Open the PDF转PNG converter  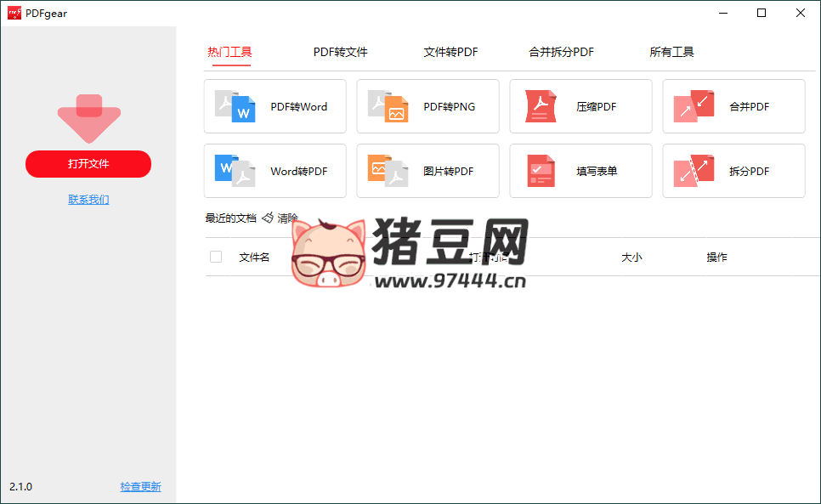point(427,106)
